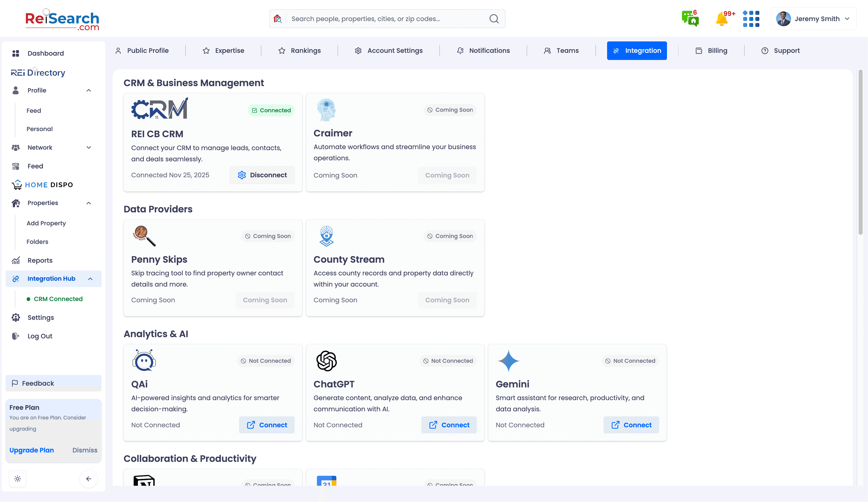Image resolution: width=868 pixels, height=502 pixels.
Task: Open Folders in sidebar
Action: point(37,242)
